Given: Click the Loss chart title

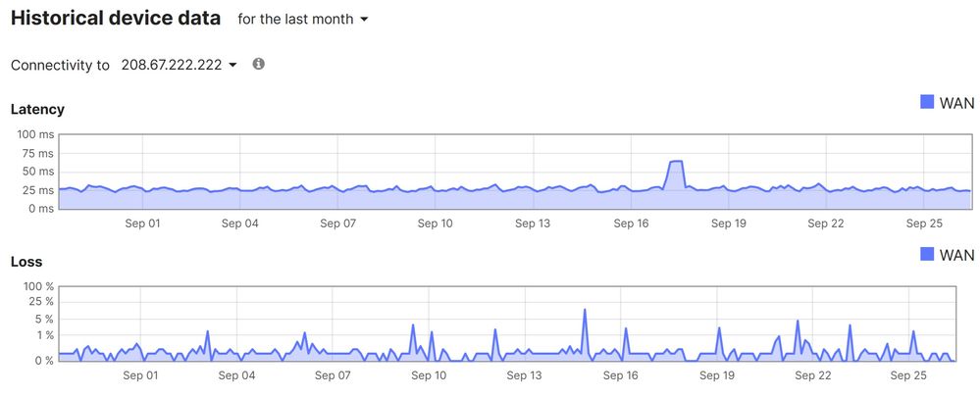Looking at the screenshot, I should (x=26, y=262).
